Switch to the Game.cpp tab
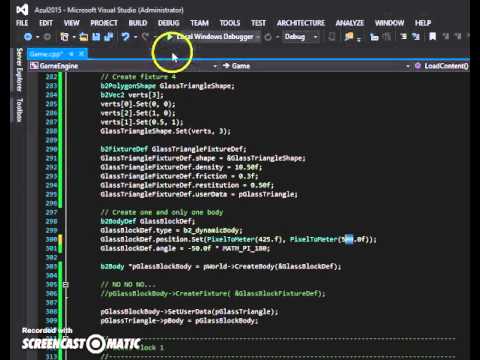 tap(46, 54)
